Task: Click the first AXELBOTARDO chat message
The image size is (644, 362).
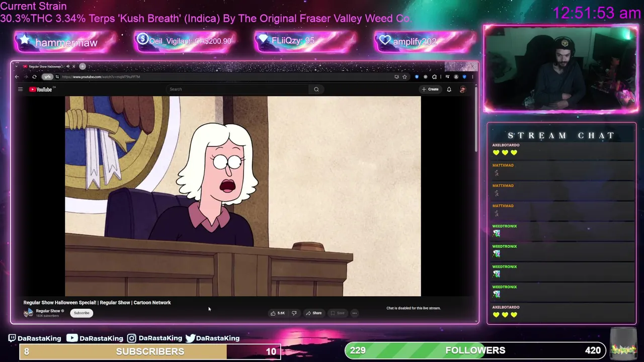Action: 561,149
